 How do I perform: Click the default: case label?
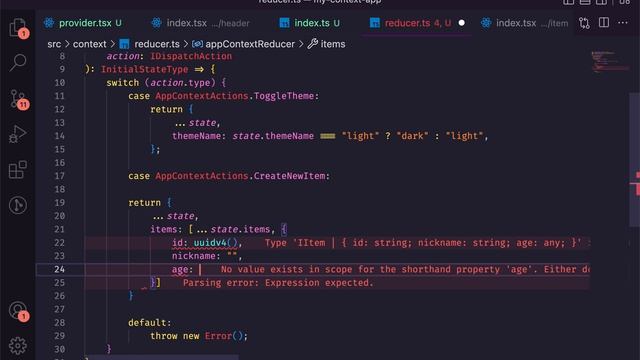[x=150, y=323]
